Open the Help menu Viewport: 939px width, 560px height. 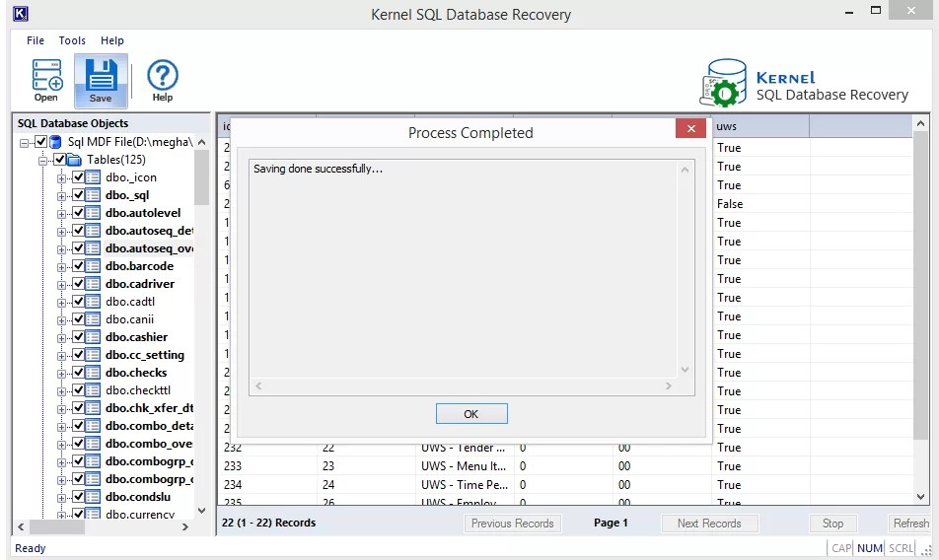pos(112,40)
